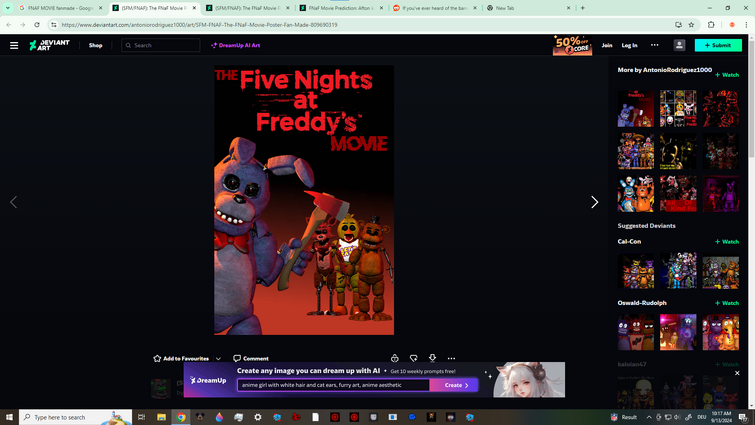Click the 50% off Core banner
This screenshot has height=425, width=755.
pyautogui.click(x=572, y=45)
